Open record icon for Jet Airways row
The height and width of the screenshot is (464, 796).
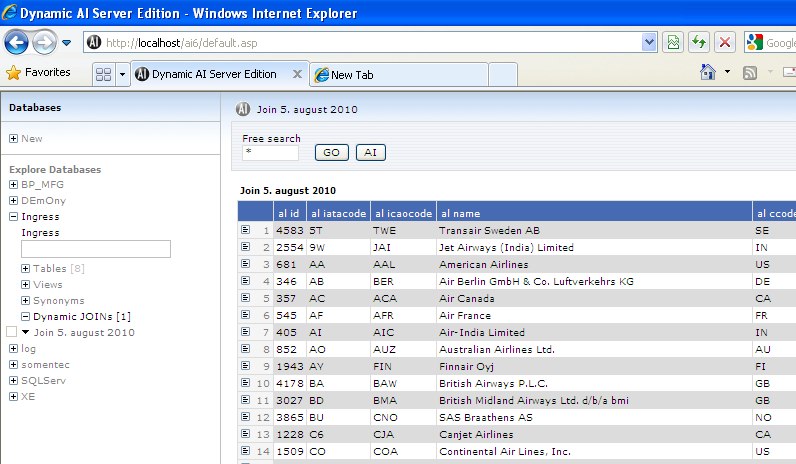[246, 247]
